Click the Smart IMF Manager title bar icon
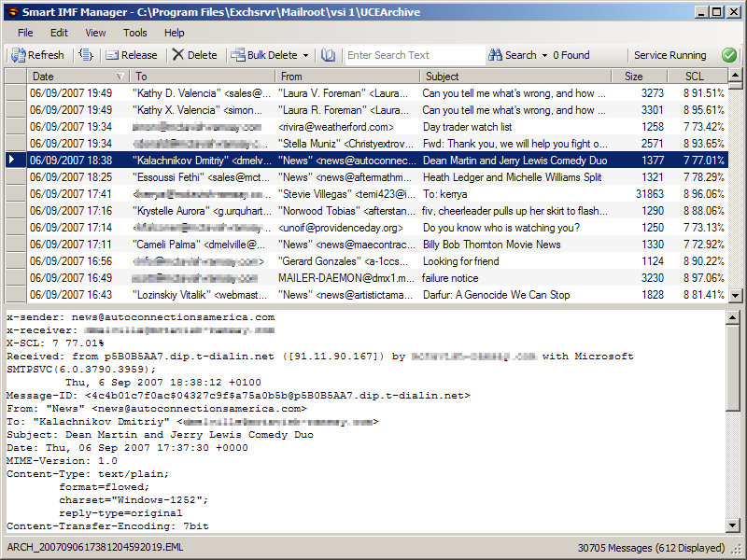 click(13, 12)
